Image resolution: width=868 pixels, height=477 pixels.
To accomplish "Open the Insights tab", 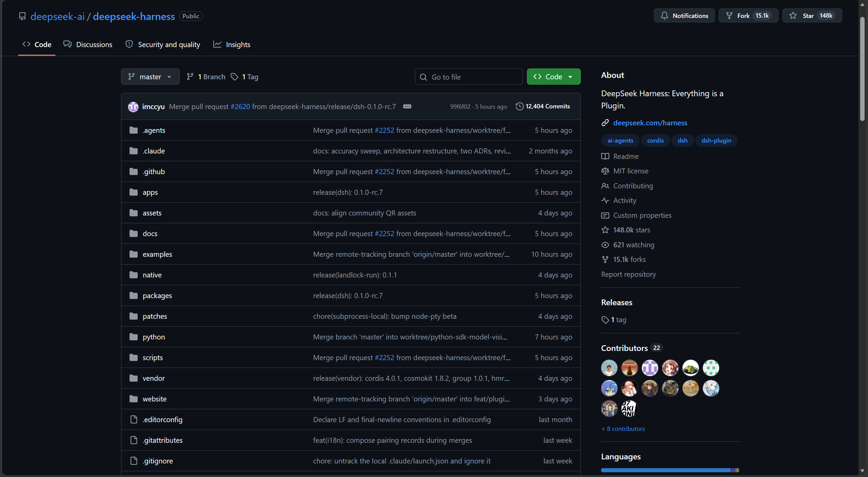I will (x=232, y=45).
